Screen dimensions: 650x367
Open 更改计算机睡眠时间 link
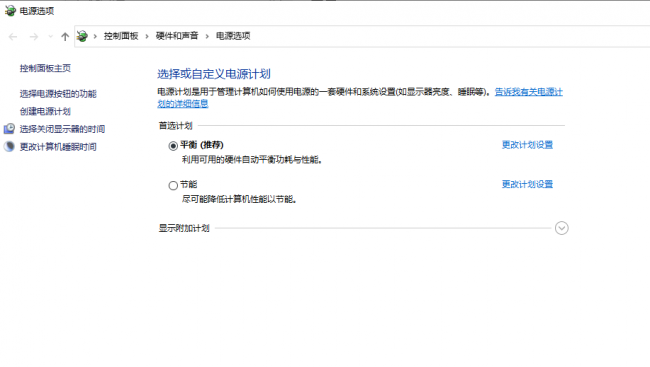58,147
